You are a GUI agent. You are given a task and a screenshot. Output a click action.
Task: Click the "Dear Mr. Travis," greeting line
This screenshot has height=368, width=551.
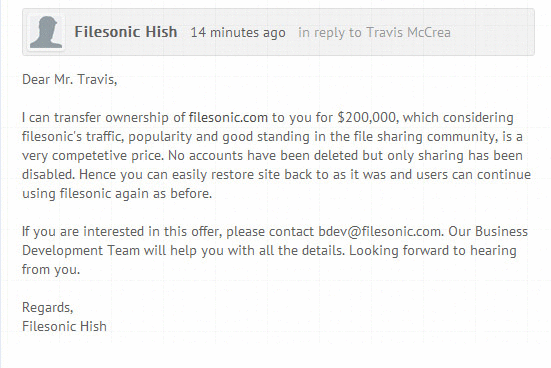pos(69,79)
